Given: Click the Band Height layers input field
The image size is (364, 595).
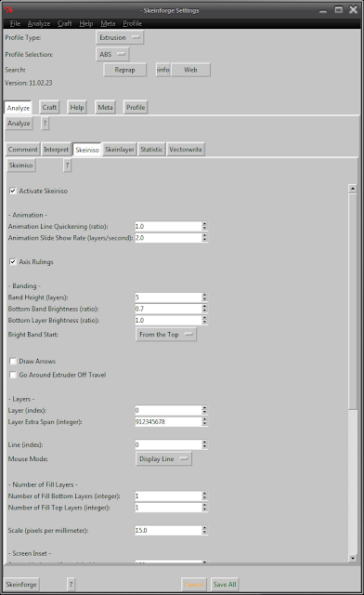Looking at the screenshot, I should click(x=168, y=297).
